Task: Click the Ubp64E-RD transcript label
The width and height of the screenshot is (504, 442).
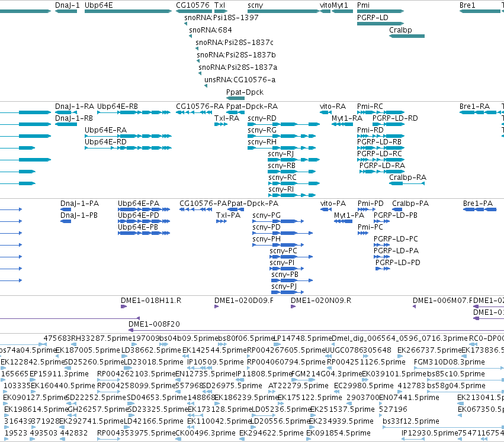Action: (x=105, y=142)
